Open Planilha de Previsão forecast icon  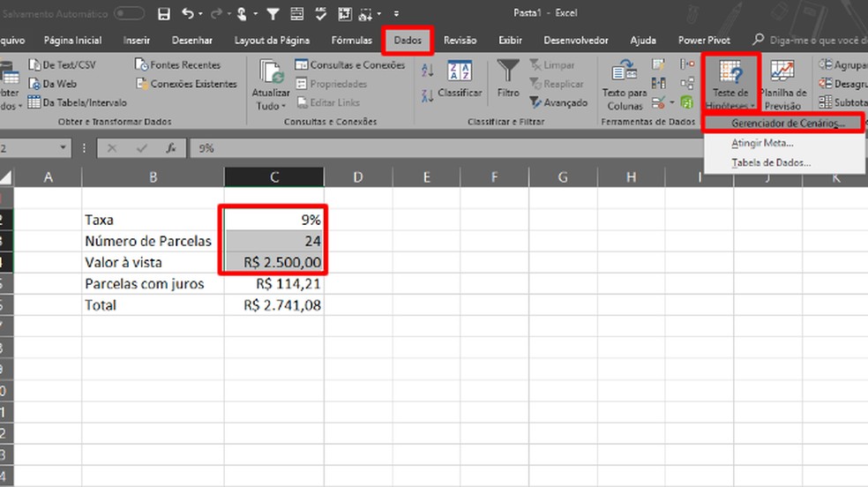coord(782,71)
